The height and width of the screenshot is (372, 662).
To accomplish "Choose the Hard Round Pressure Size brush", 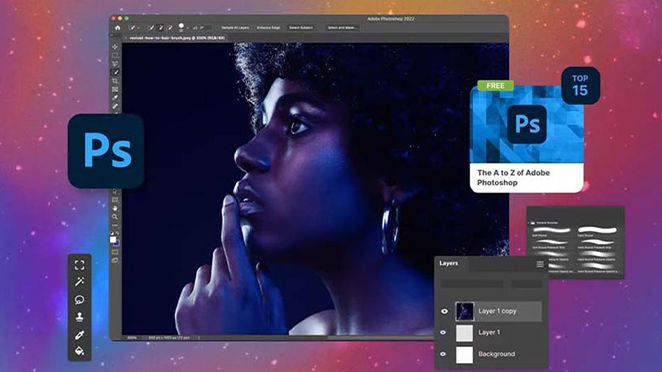I will (597, 243).
